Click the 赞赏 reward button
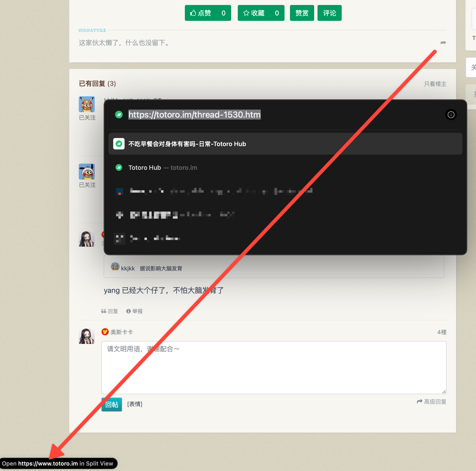 pos(302,13)
